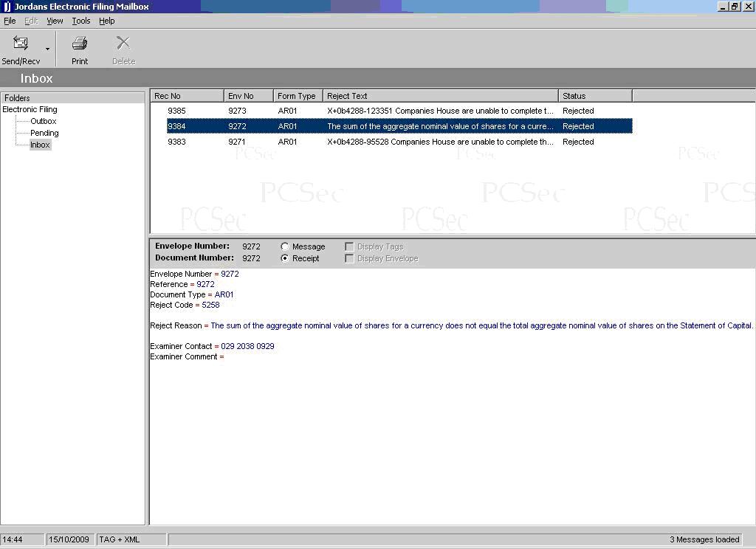Sort by the Status column header
The image size is (756, 549).
pyautogui.click(x=594, y=96)
